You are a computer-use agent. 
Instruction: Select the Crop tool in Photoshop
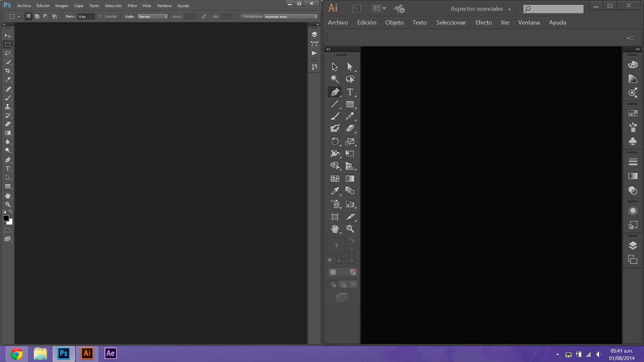[x=8, y=71]
